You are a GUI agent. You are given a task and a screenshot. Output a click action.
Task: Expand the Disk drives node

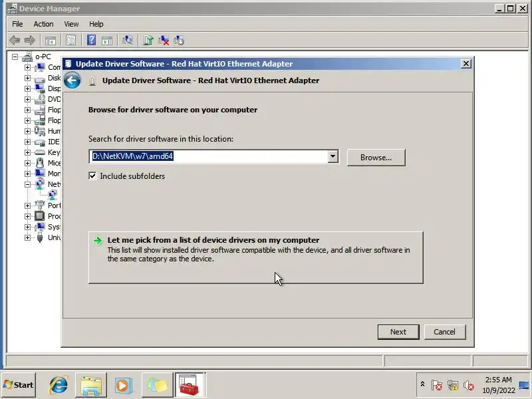point(27,78)
